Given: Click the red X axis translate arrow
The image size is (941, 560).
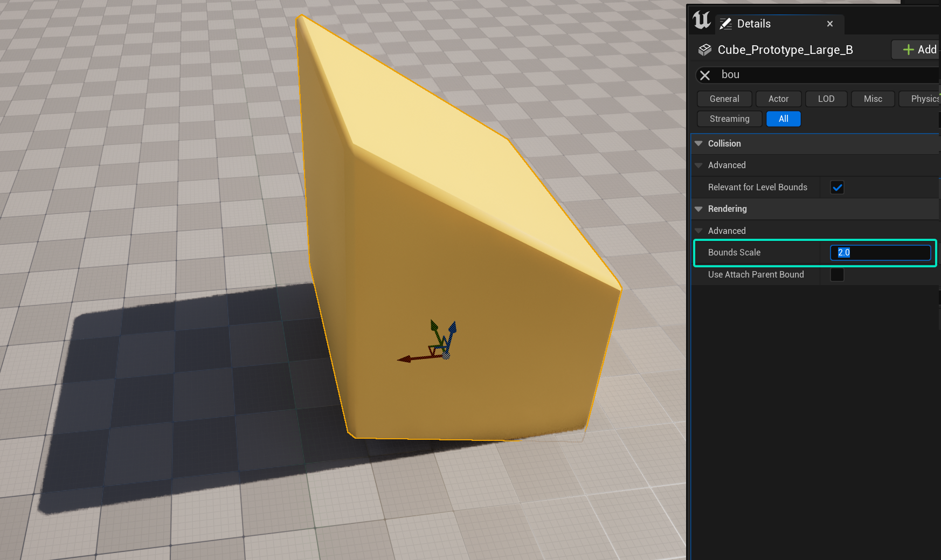Looking at the screenshot, I should (x=405, y=359).
